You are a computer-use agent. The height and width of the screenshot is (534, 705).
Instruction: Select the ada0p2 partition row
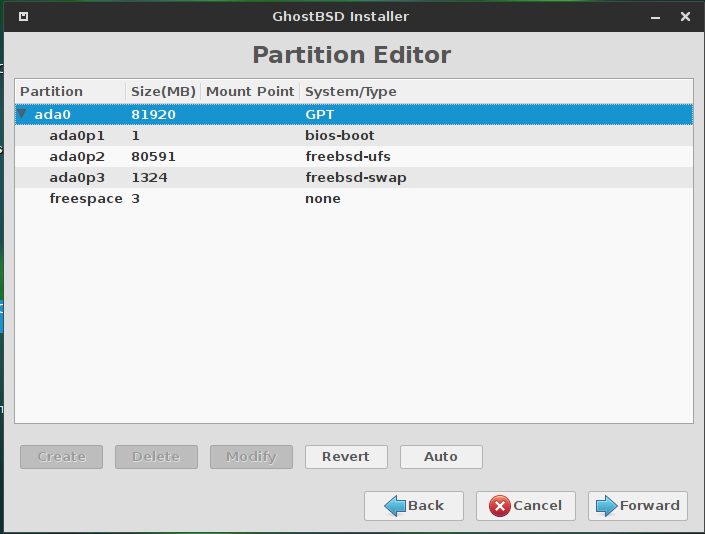click(x=354, y=156)
